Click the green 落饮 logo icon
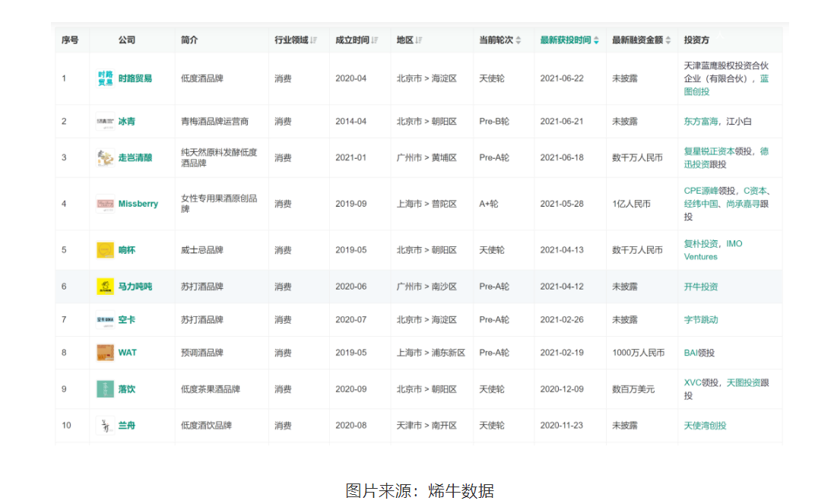 [105, 389]
